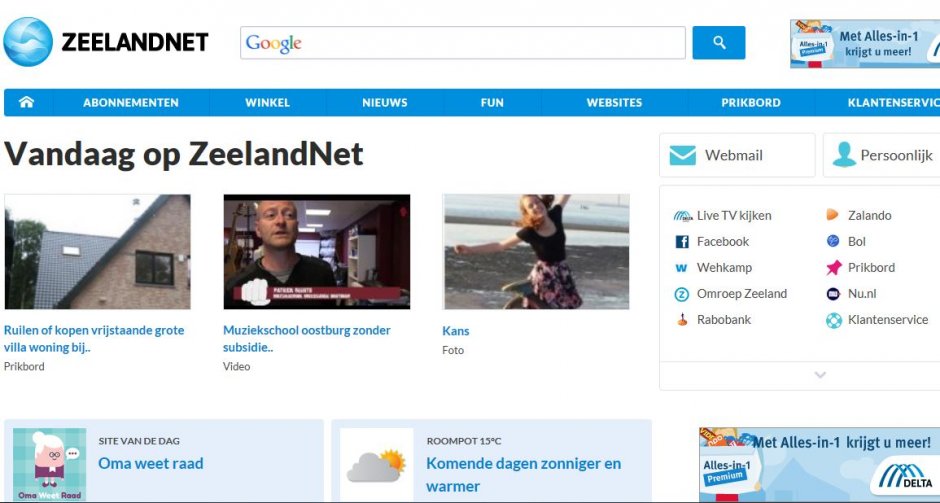Open the Wehkamp link text
Viewport: 940px width, 503px height.
724,267
